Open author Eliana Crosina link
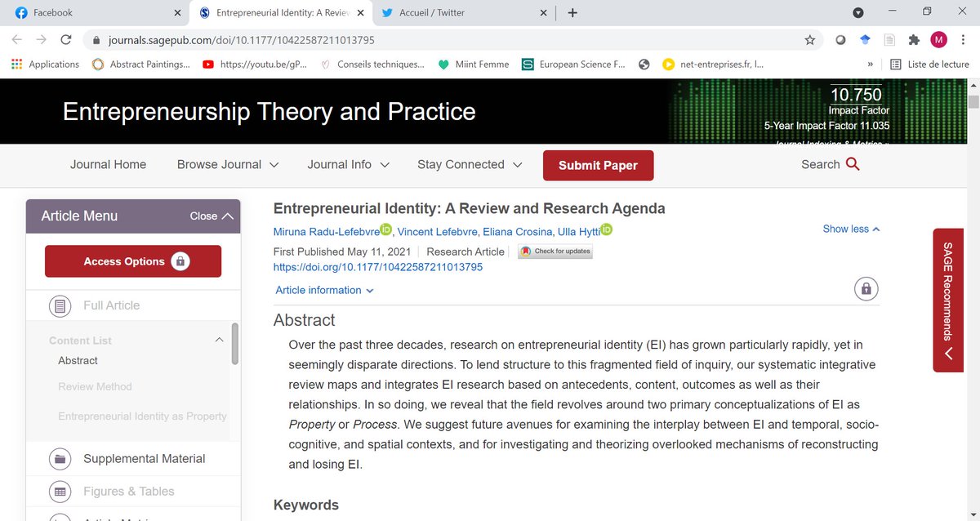 click(x=519, y=232)
